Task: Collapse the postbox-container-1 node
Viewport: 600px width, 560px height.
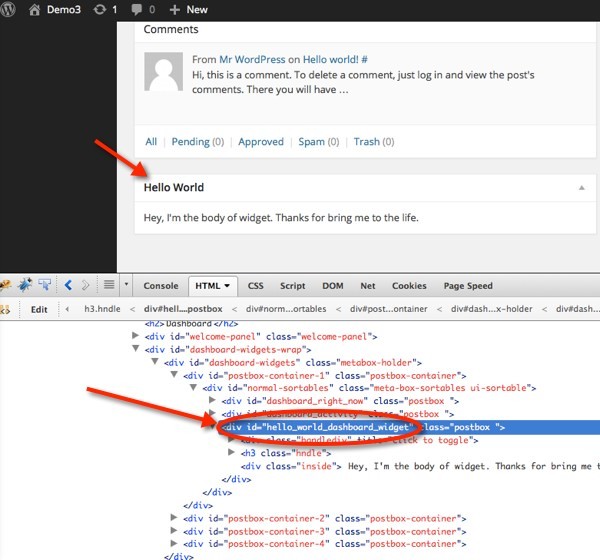Action: tap(174, 374)
